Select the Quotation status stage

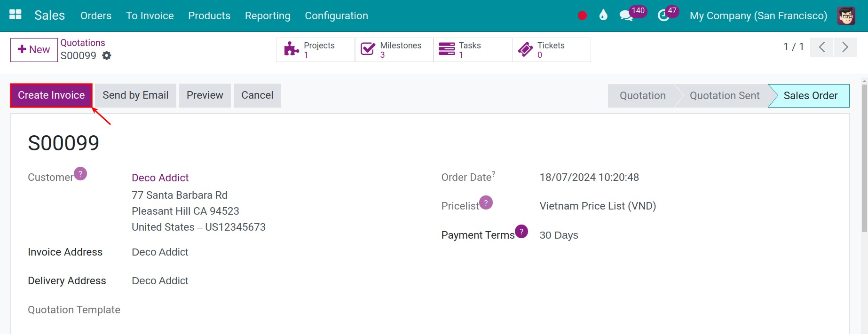coord(642,96)
